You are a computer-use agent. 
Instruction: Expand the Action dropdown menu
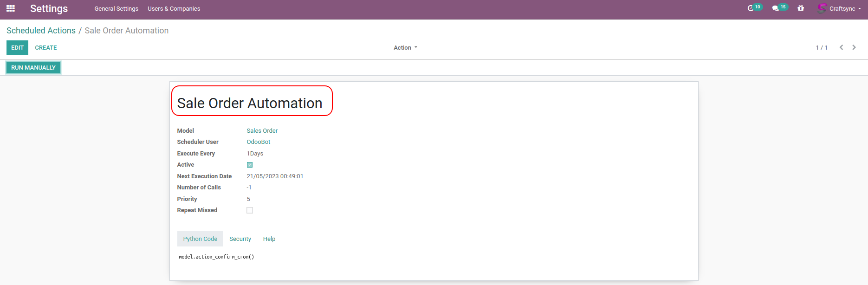click(405, 48)
